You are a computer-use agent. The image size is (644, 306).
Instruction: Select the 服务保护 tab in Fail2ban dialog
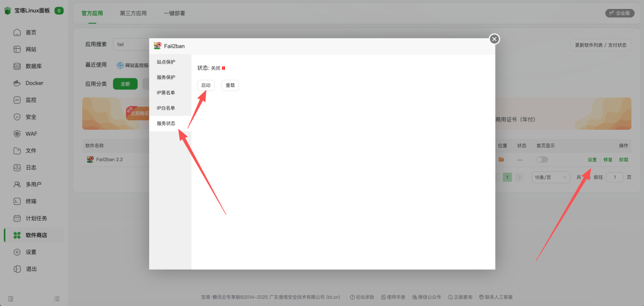tap(166, 77)
